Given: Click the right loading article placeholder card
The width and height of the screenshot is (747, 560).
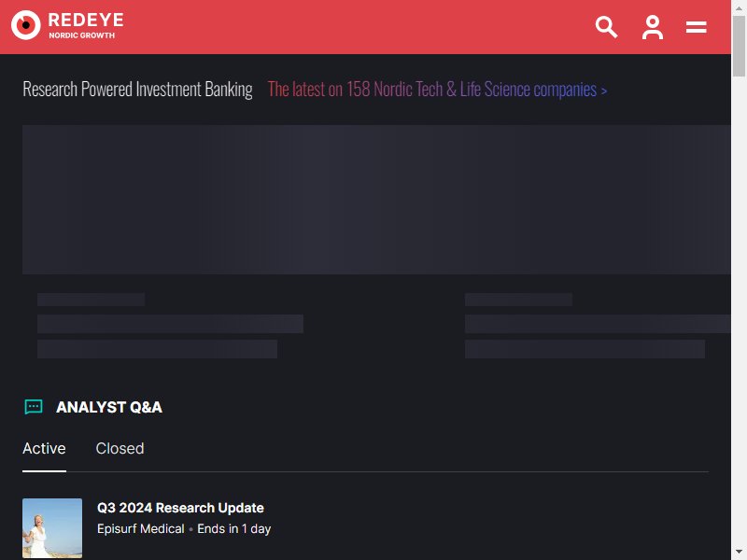Looking at the screenshot, I should (x=598, y=326).
